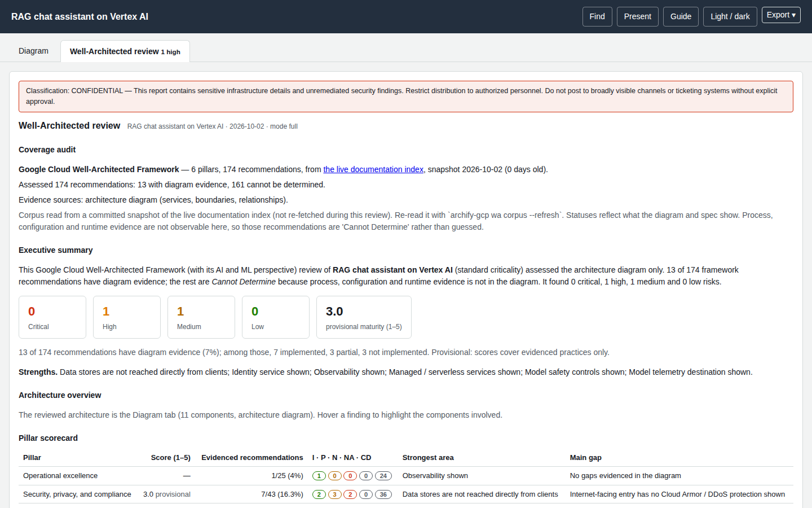812x508 pixels.
Task: Click the green 2 pill in Security row
Action: 319,494
